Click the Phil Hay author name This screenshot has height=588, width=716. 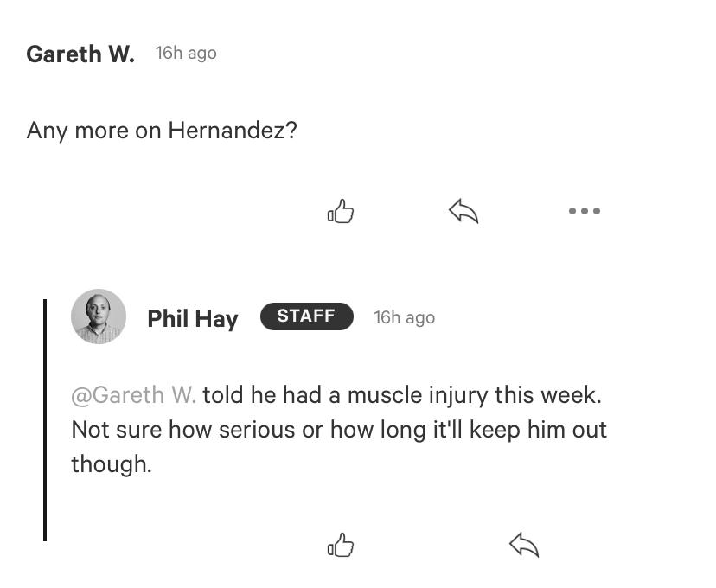[193, 319]
